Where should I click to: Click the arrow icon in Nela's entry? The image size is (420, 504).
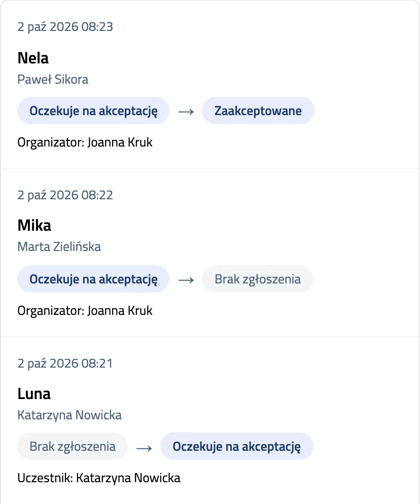click(186, 112)
